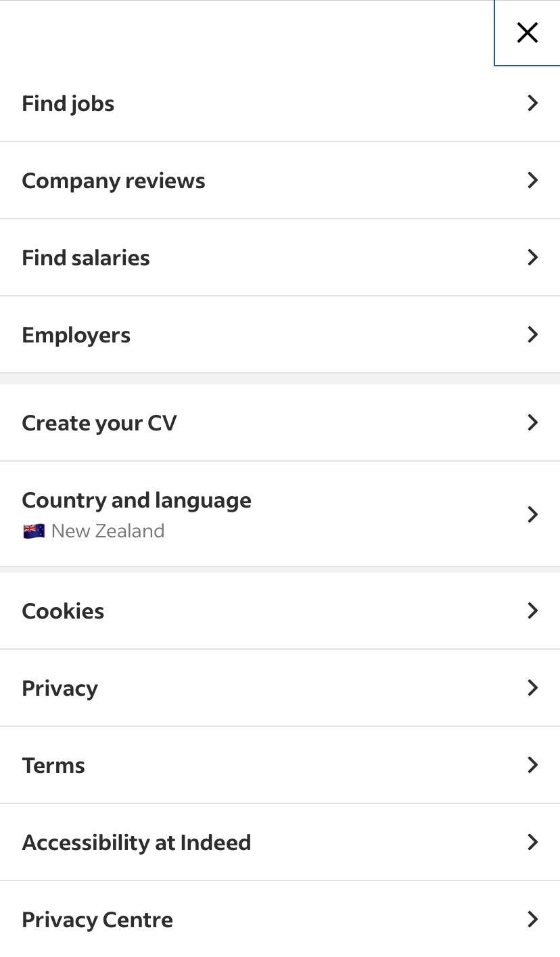This screenshot has width=560, height=957.
Task: Open Accessibility at Indeed
Action: (137, 843)
